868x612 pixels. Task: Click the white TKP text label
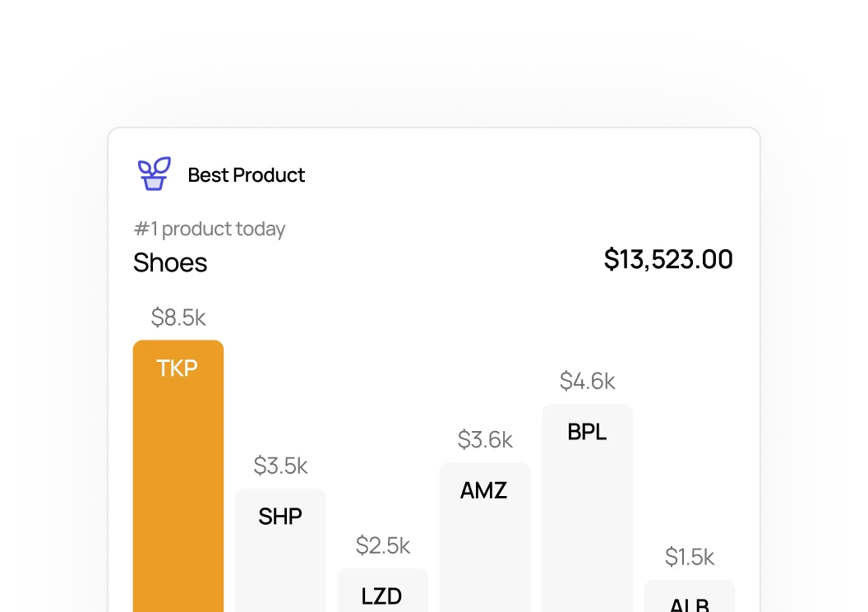[178, 368]
